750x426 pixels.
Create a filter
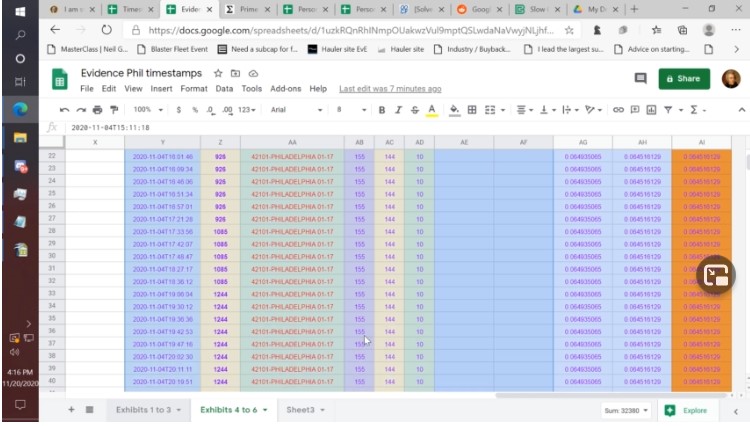click(x=668, y=110)
